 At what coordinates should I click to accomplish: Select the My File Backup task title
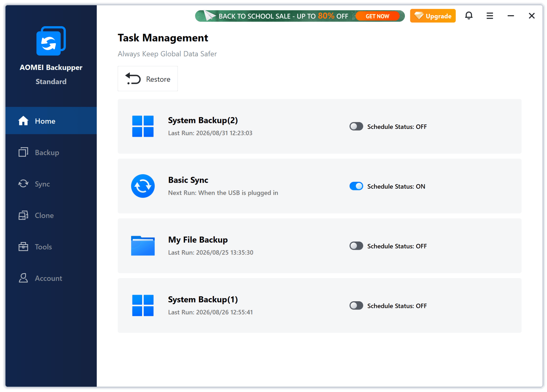(198, 240)
